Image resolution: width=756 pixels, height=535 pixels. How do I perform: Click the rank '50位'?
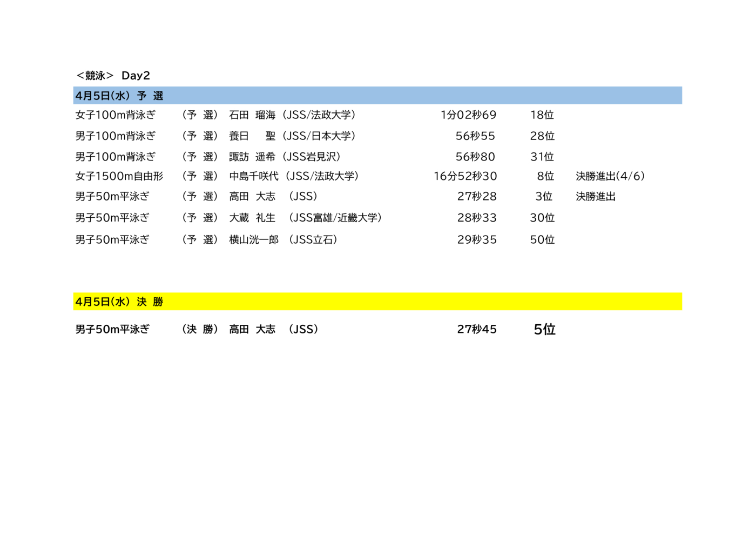tap(542, 239)
